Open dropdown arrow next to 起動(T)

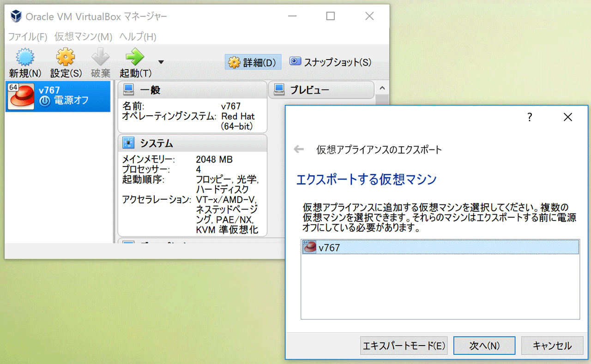coord(161,62)
